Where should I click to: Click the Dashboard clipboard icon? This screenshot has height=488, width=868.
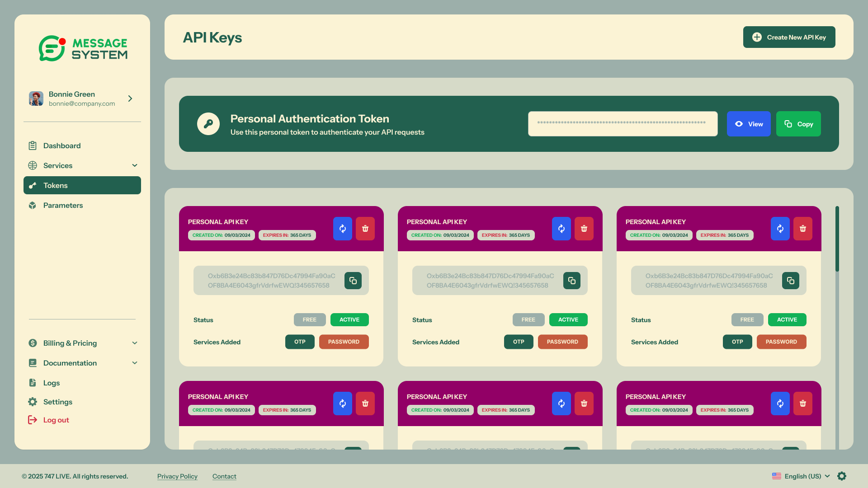(33, 145)
